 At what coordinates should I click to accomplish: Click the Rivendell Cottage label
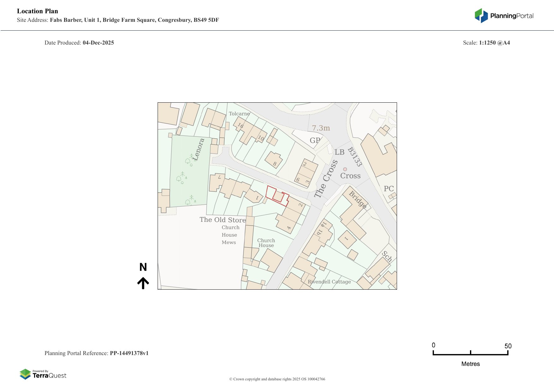(329, 282)
